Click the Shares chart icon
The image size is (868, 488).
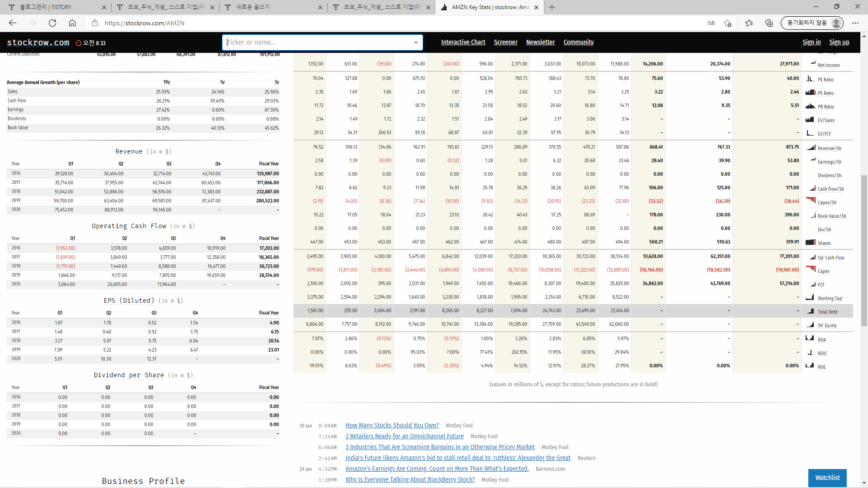point(811,242)
